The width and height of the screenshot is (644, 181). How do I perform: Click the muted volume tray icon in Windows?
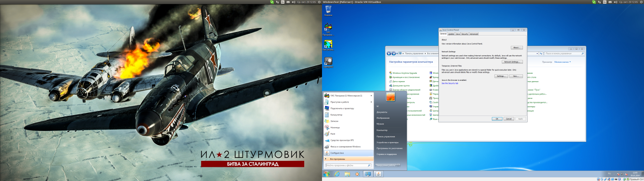(x=626, y=174)
